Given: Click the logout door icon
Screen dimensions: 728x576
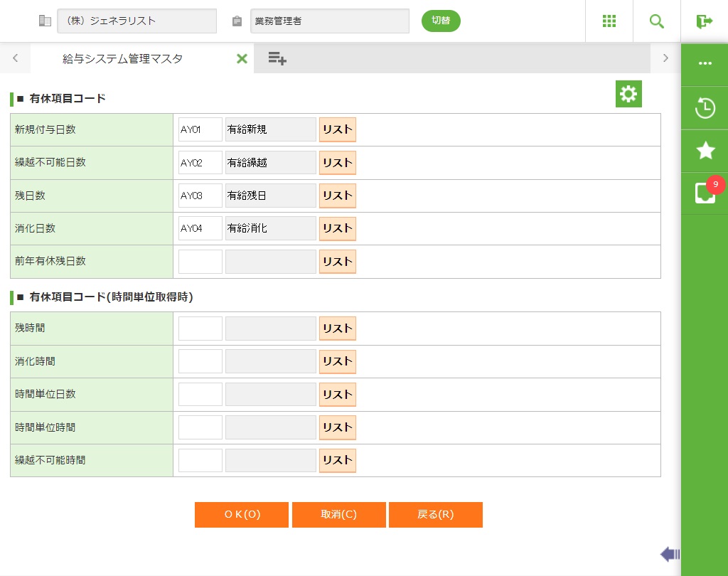Looking at the screenshot, I should (x=704, y=21).
